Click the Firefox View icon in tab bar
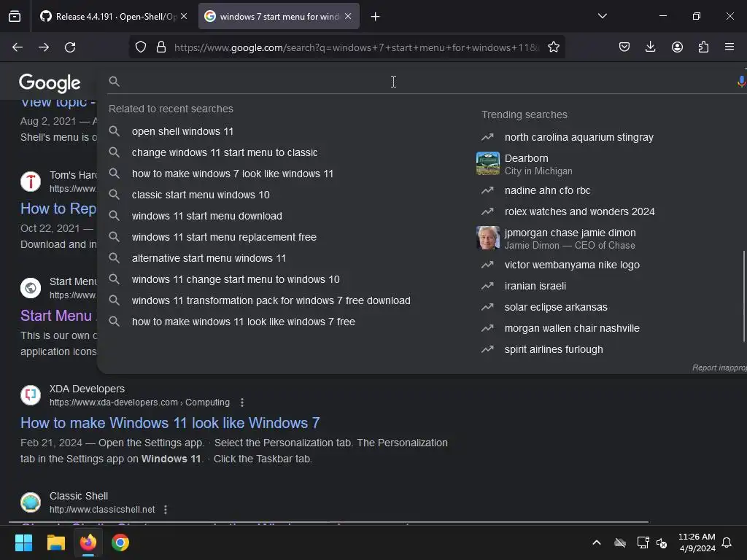747x560 pixels. (x=15, y=17)
